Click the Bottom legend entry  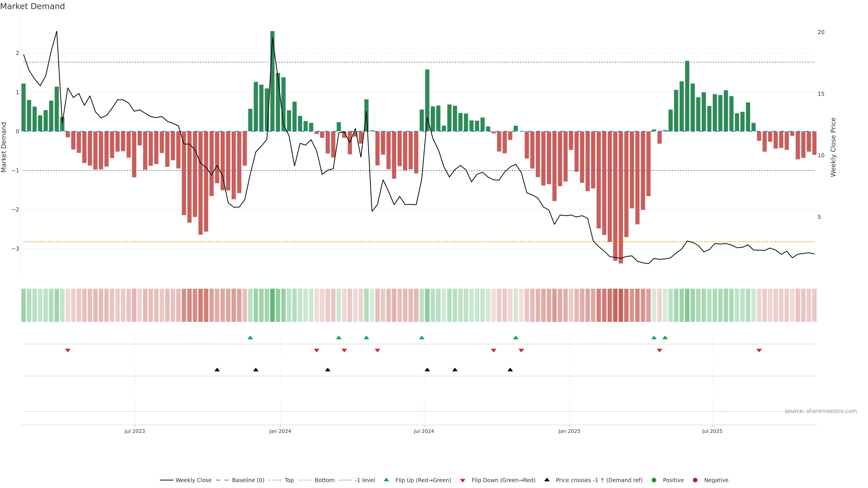[324, 480]
